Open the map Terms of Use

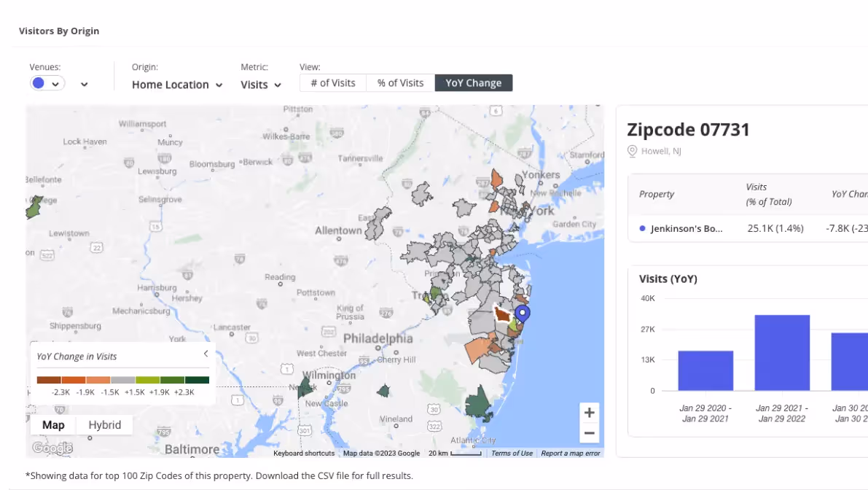click(512, 453)
